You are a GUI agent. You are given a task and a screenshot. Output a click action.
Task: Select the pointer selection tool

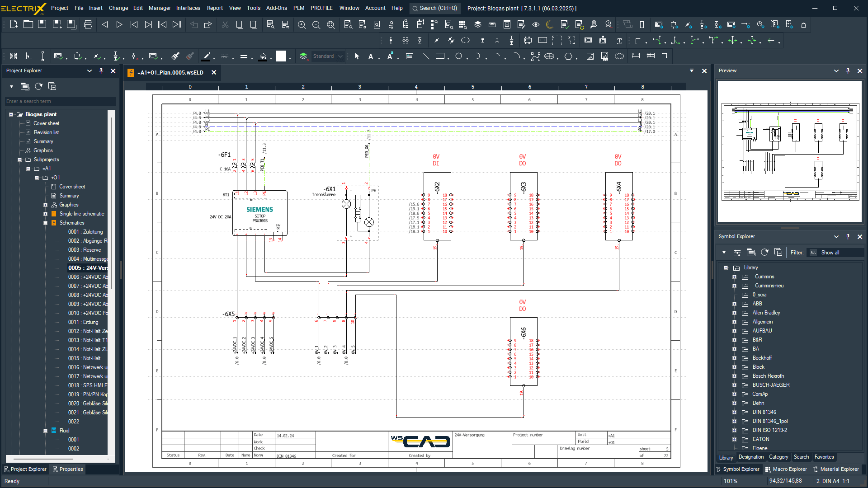(x=357, y=56)
